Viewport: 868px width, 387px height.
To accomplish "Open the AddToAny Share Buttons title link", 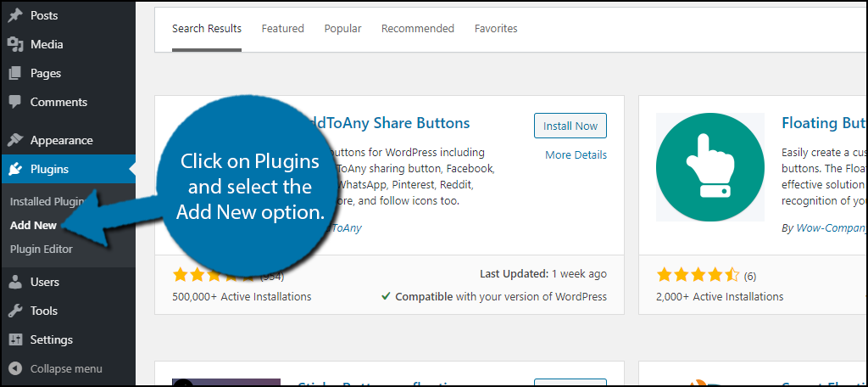I will point(390,122).
